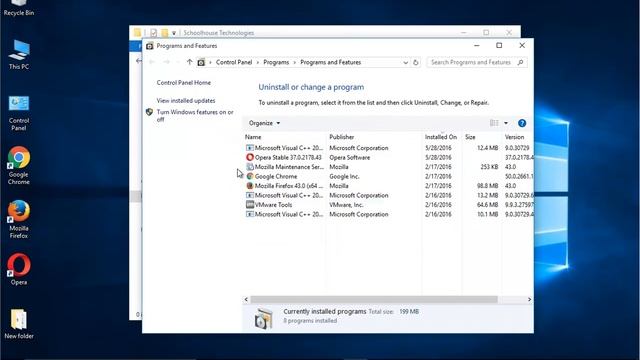Viewport: 640px width, 360px height.
Task: Open the Recent locations dropdown arrow
Action: point(178,62)
